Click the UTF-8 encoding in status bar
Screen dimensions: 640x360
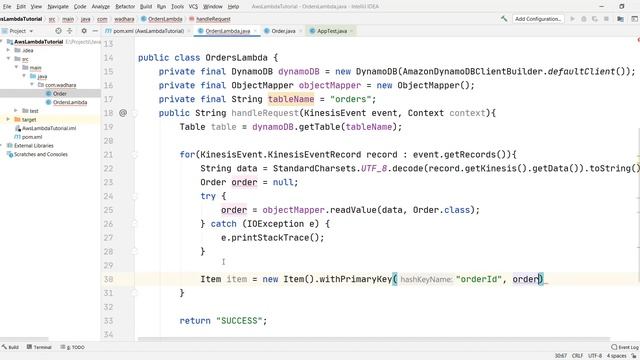[595, 356]
